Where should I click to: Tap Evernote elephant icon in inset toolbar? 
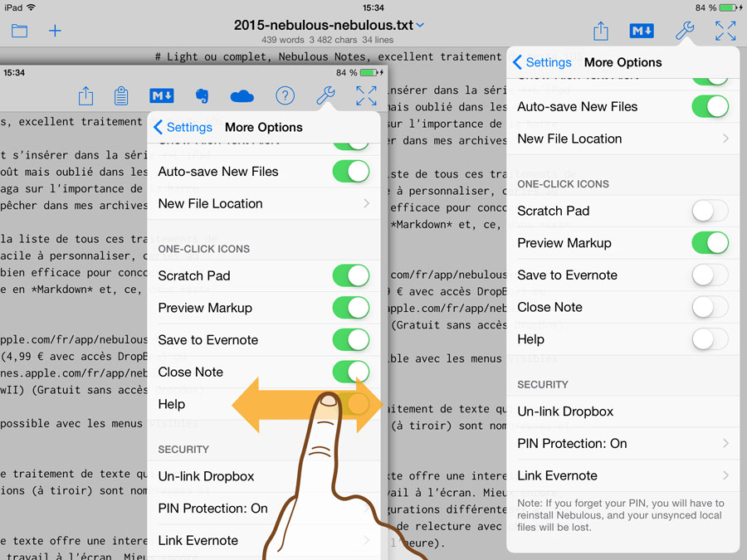point(202,95)
